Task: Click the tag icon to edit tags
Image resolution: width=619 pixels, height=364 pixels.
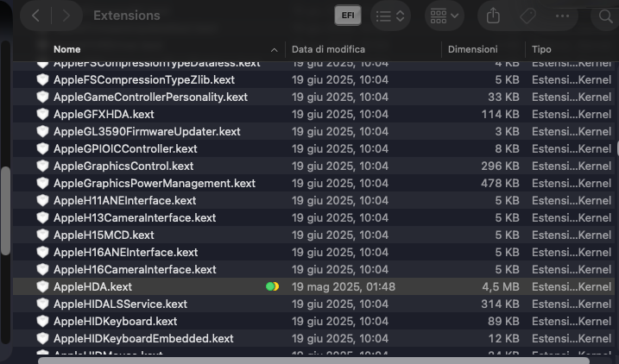Action: pyautogui.click(x=527, y=16)
